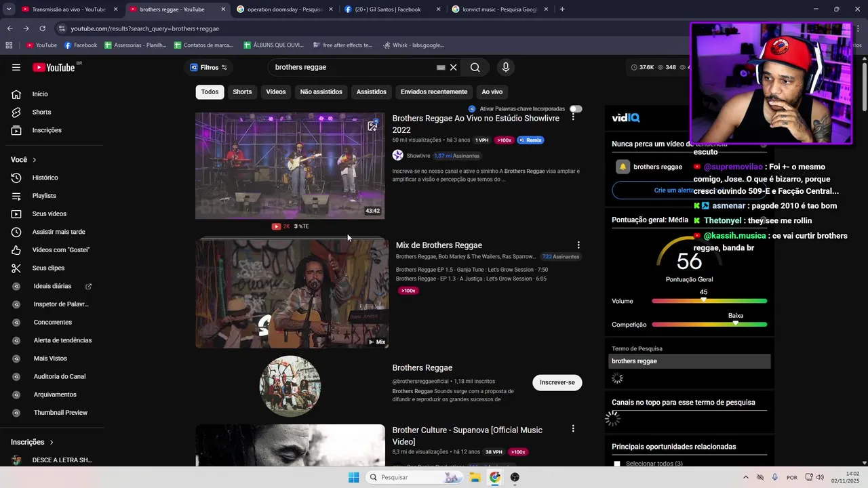Click the brothers reggae search input field

click(x=353, y=67)
